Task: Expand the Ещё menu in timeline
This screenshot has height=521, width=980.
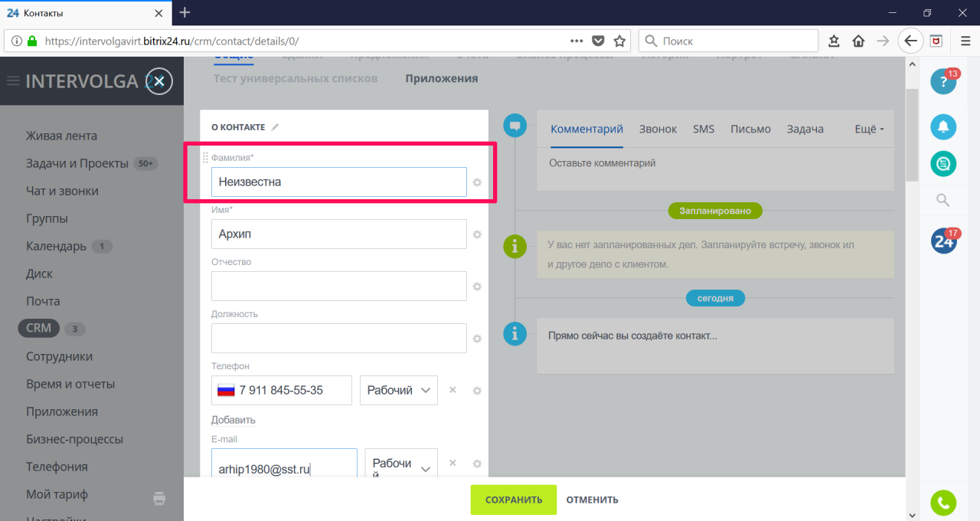Action: [869, 129]
